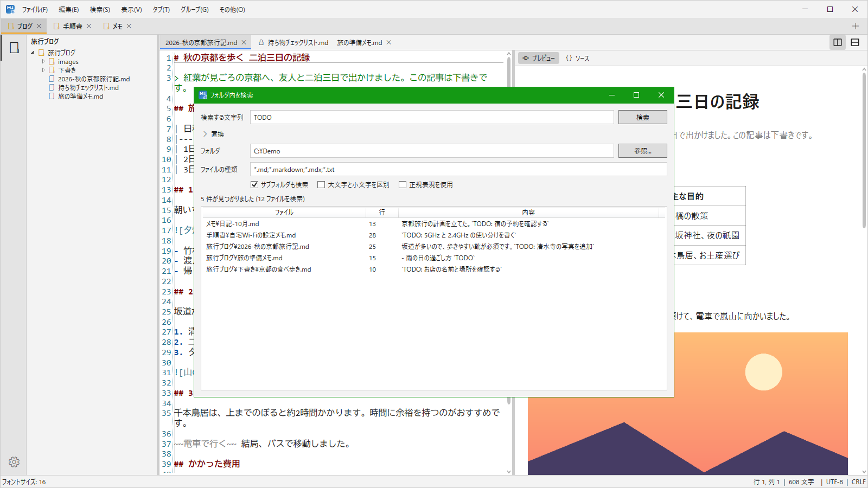Viewport: 868px width, 488px height.
Task: Expand the 下書き folder arrow
Action: tap(43, 70)
